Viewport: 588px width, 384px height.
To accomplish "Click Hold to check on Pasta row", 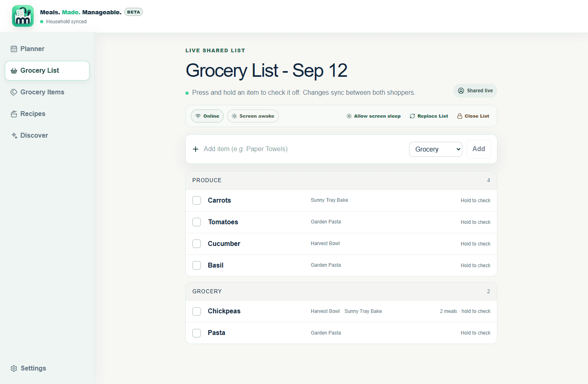I will (x=476, y=333).
